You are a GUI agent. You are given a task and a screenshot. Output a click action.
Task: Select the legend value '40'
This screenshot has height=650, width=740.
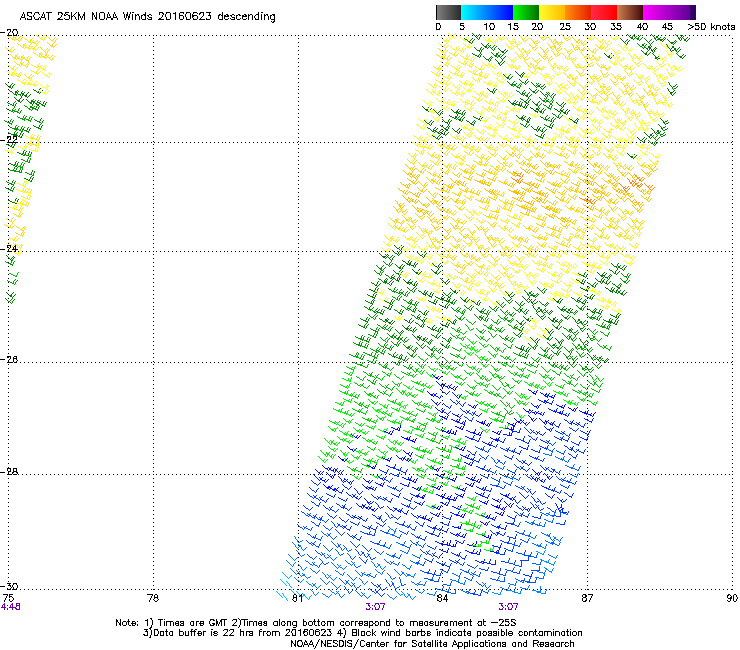point(642,27)
